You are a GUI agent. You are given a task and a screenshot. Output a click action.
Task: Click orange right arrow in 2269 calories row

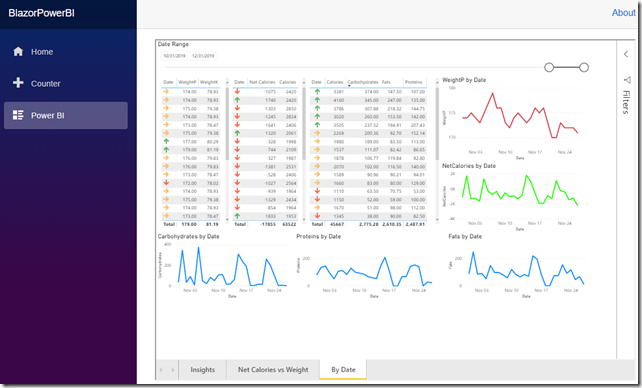click(x=317, y=133)
